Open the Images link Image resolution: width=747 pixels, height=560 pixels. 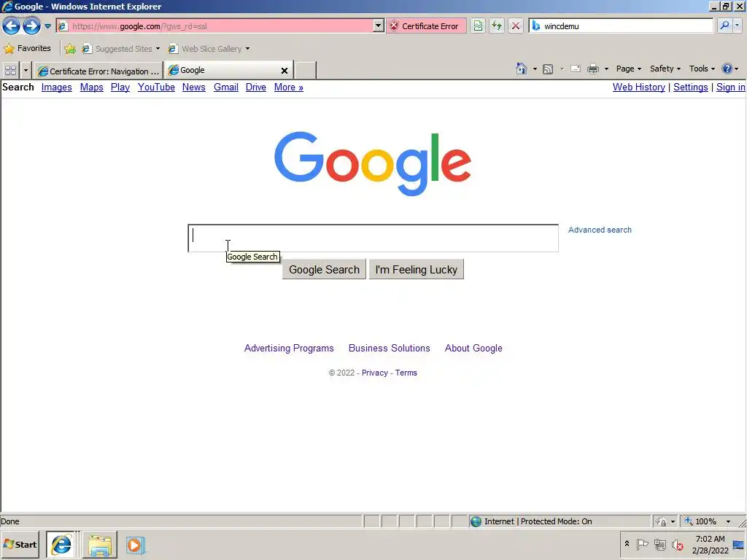point(56,87)
